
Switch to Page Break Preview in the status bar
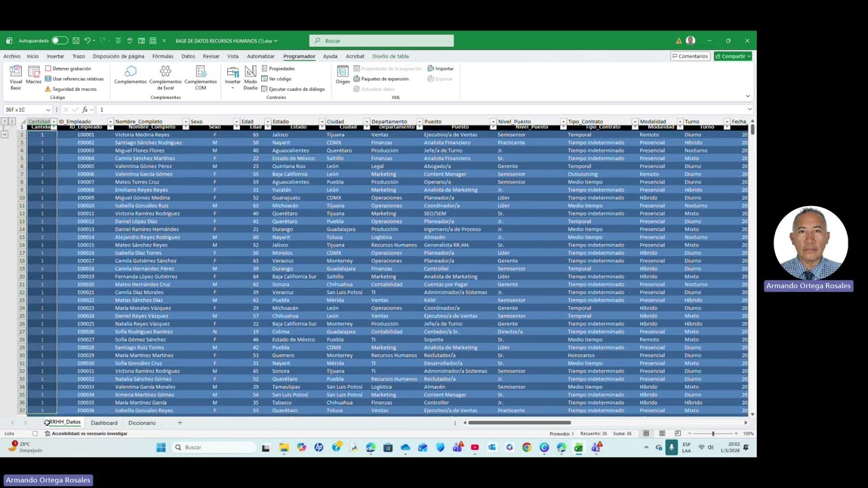(677, 434)
